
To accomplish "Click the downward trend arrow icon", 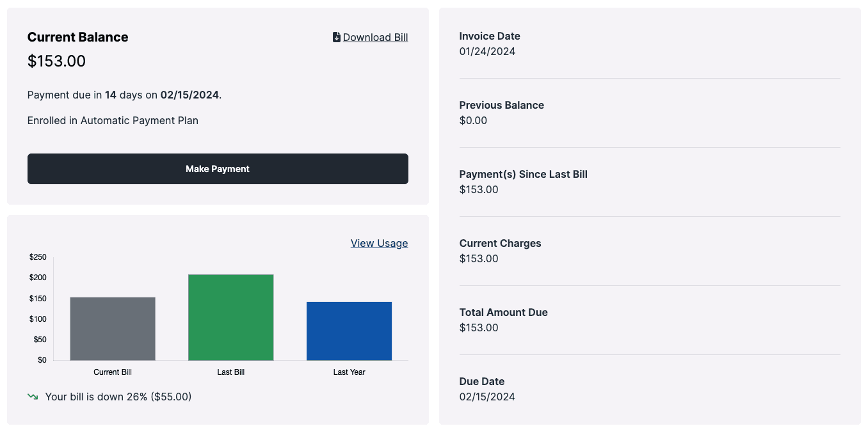I will (33, 397).
